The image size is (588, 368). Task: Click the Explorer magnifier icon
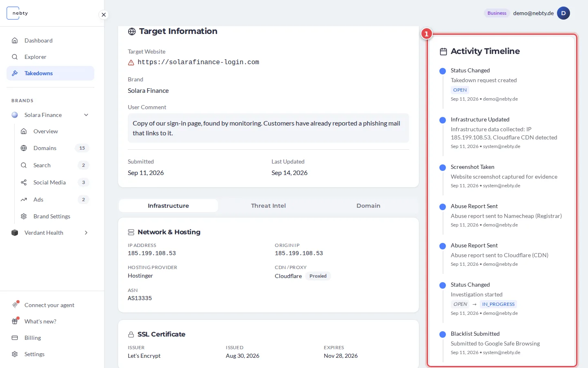15,57
